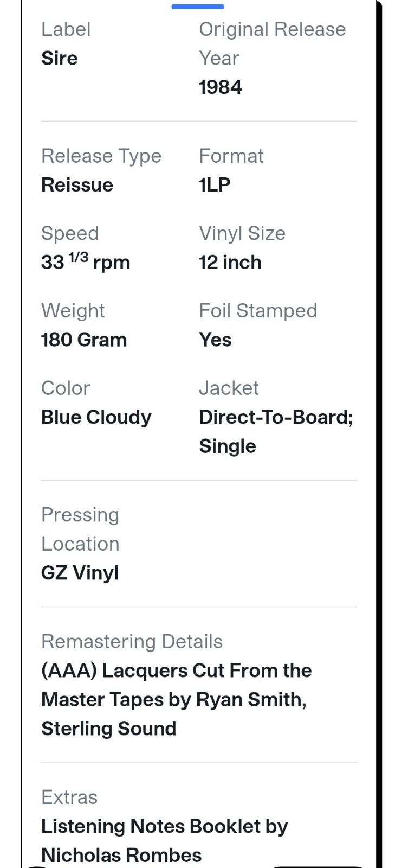Tap the Pressing Location field label
Image resolution: width=395 pixels, height=868 pixels.
pyautogui.click(x=80, y=529)
